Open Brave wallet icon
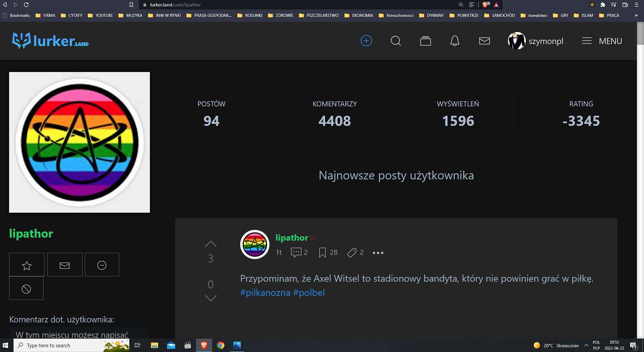 [625, 5]
